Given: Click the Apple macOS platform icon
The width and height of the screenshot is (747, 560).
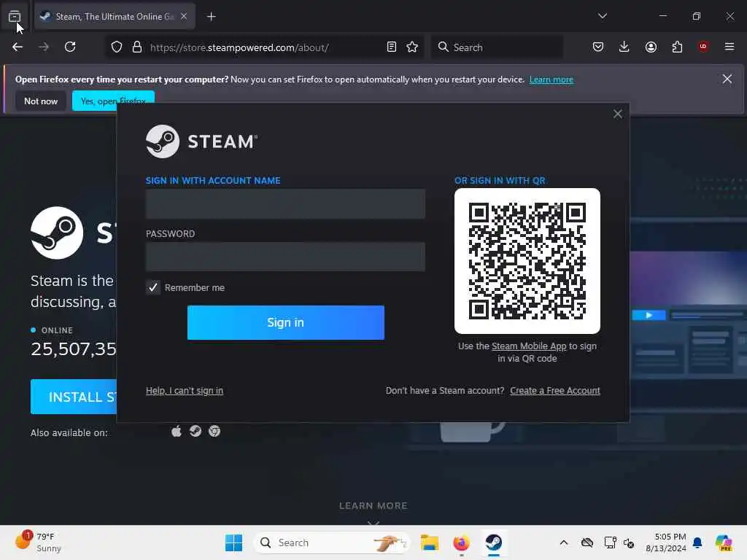Looking at the screenshot, I should tap(177, 432).
